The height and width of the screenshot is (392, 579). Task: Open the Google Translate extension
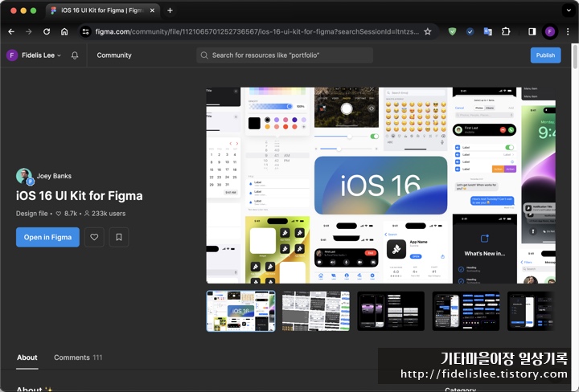[488, 31]
